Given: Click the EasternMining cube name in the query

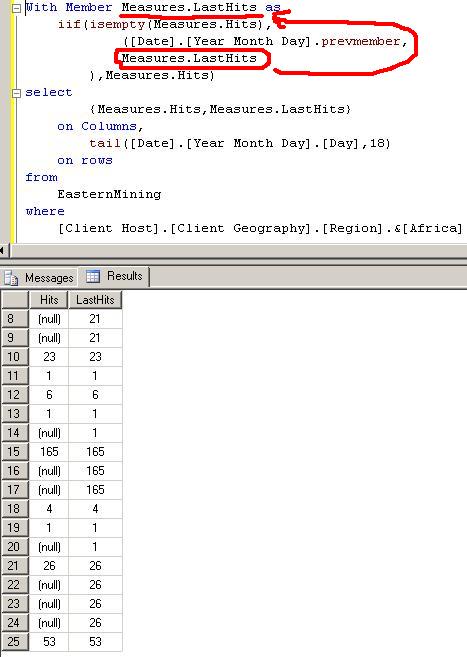Looking at the screenshot, I should (x=109, y=194).
